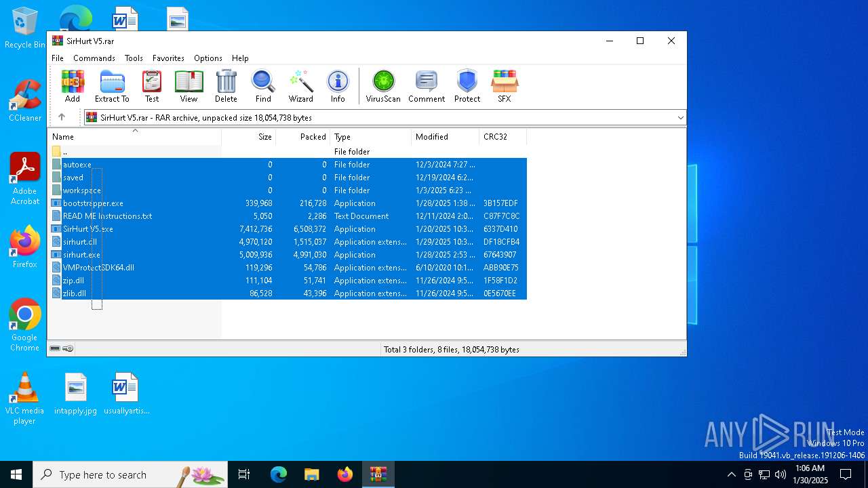Screen dimensions: 868x488
Task: Select sirhurt.exe file
Action: (x=288, y=255)
